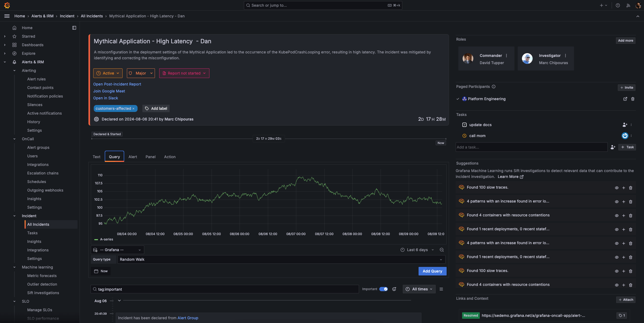Delete the "Found 100 slow traces" suggestion via trash icon

click(x=631, y=188)
